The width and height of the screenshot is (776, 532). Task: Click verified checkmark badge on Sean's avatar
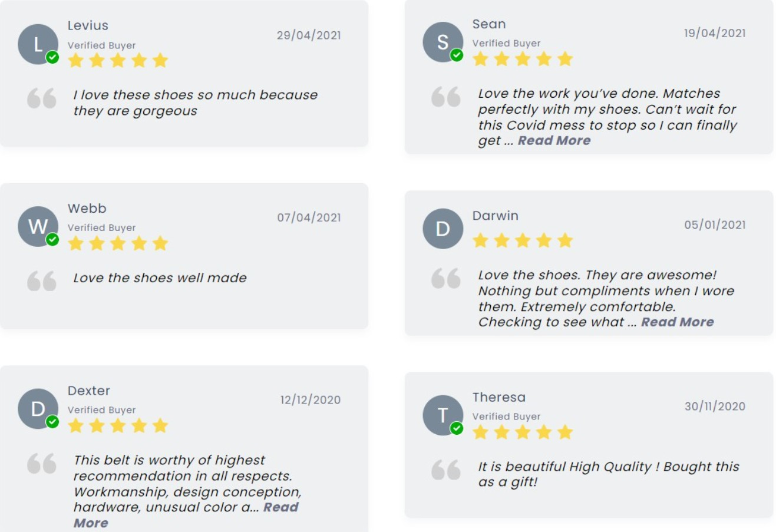[x=457, y=55]
